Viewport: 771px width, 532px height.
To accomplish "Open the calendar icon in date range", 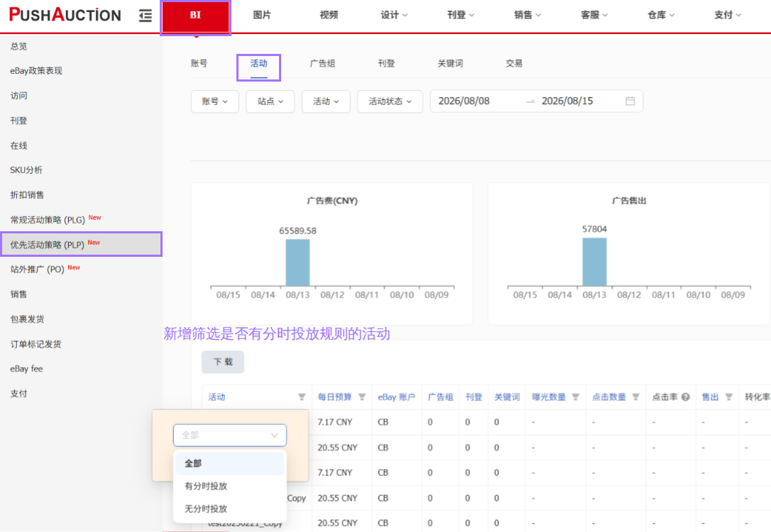I will pos(630,101).
